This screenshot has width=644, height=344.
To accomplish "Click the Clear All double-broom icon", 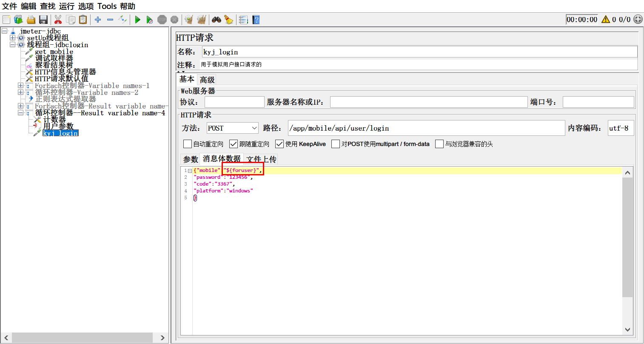I will pyautogui.click(x=202, y=20).
